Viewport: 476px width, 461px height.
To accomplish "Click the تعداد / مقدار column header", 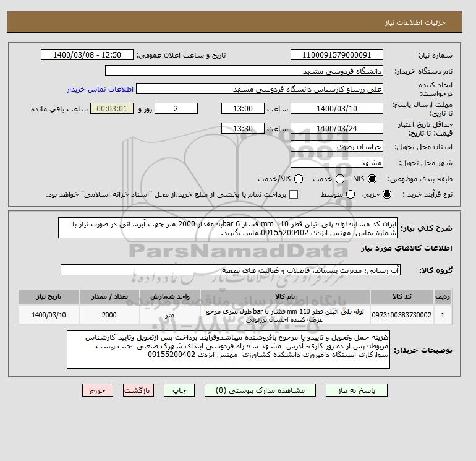I will [109, 296].
